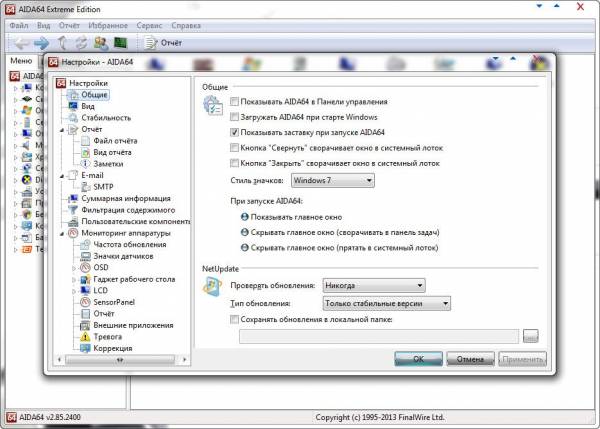Click the Заметки info icon

(85, 164)
